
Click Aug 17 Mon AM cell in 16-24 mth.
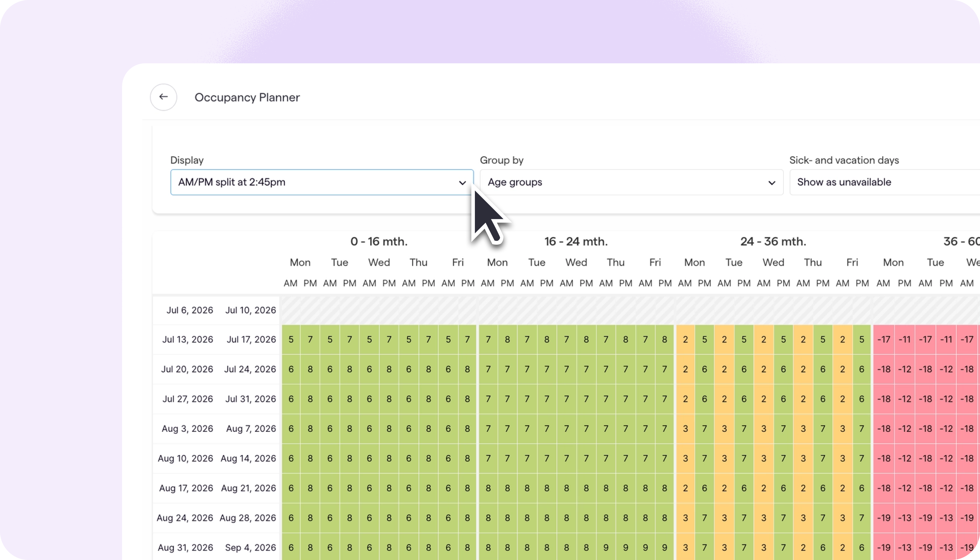pyautogui.click(x=488, y=488)
